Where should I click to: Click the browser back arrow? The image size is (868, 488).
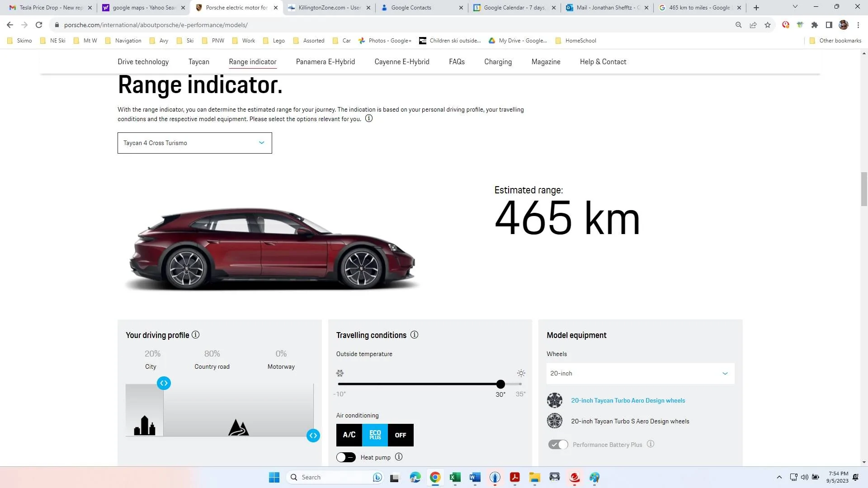click(10, 25)
